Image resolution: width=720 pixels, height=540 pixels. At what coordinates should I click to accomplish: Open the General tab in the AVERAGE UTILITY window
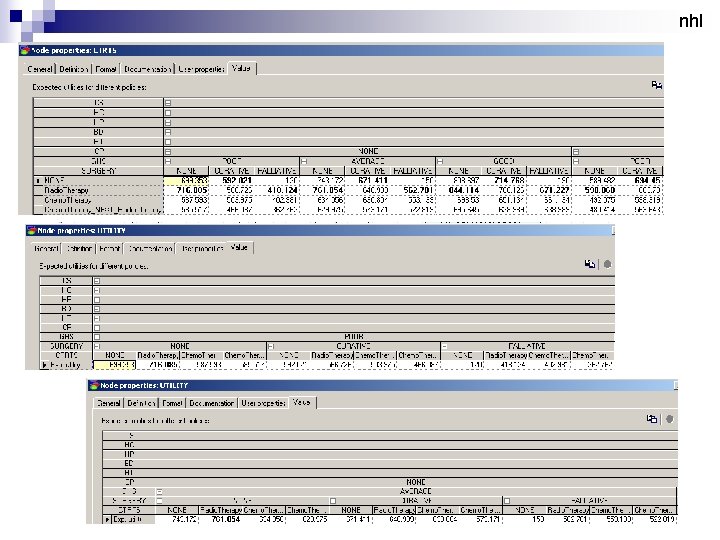coord(109,403)
